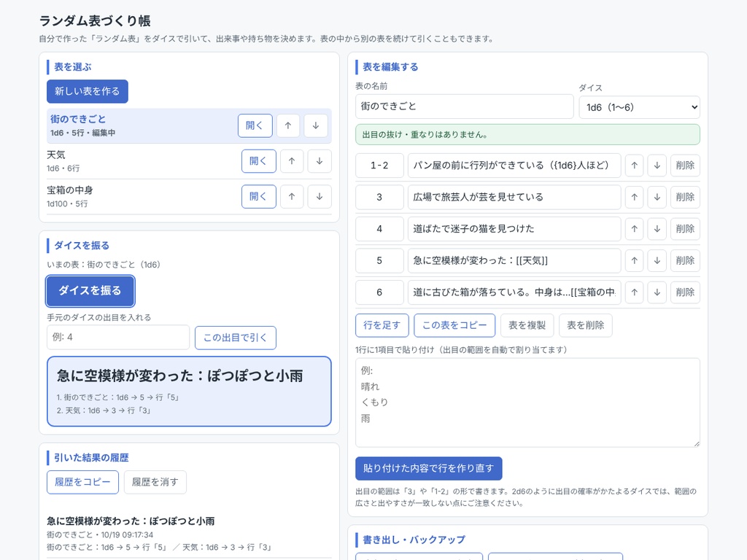
Task: Add a row with 行を足す
Action: (x=382, y=325)
